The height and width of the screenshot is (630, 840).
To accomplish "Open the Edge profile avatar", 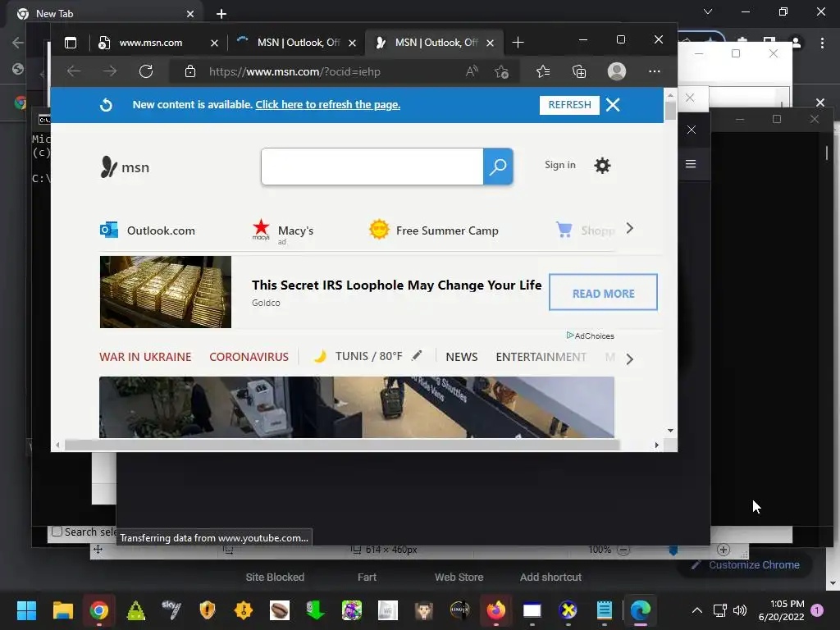I will click(617, 71).
